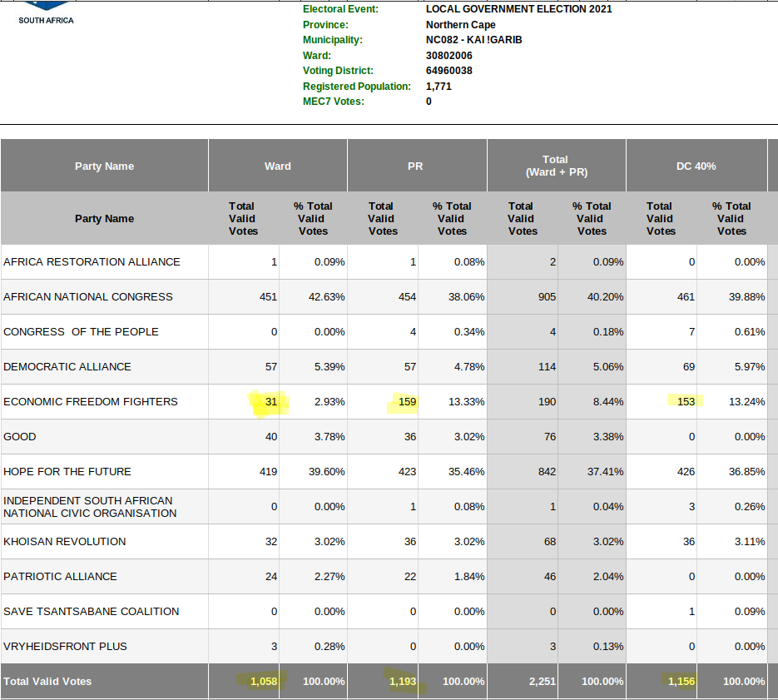Viewport: 778px width, 700px height.
Task: Select 'HOPE FOR THE FUTURE' party name
Action: 67,471
